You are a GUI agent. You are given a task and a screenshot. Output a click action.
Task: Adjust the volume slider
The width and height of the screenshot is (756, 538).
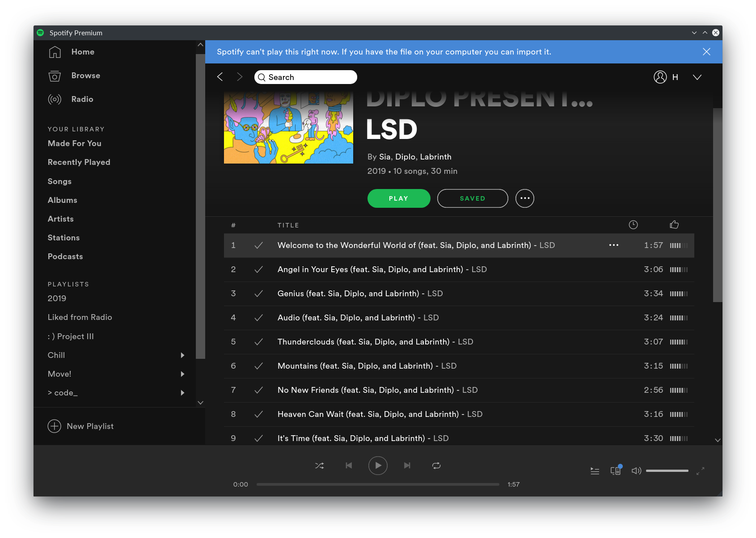667,471
